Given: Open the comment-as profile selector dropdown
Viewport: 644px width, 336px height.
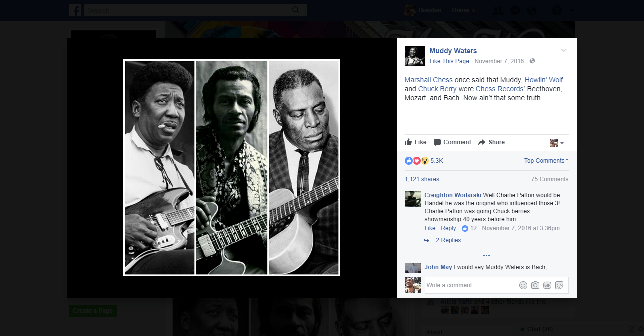Looking at the screenshot, I should [x=557, y=143].
